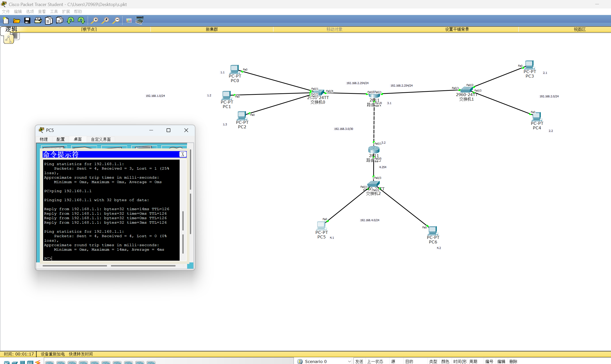Switch to the 物理 tab in PC5
This screenshot has height=364, width=611.
pyautogui.click(x=44, y=139)
